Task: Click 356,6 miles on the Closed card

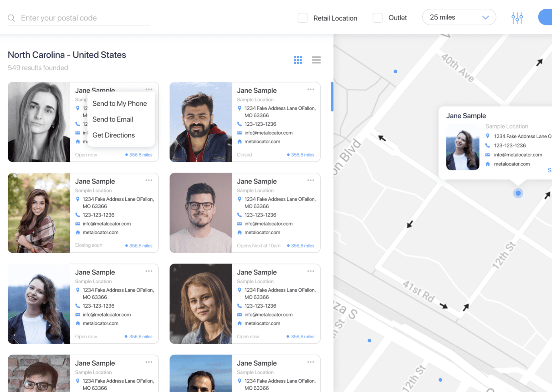Action: point(301,155)
